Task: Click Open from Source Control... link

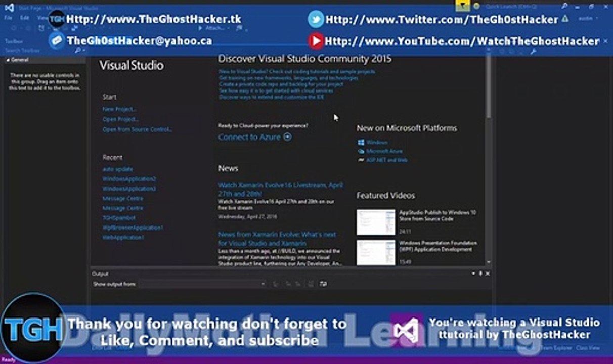Action: pyautogui.click(x=138, y=129)
